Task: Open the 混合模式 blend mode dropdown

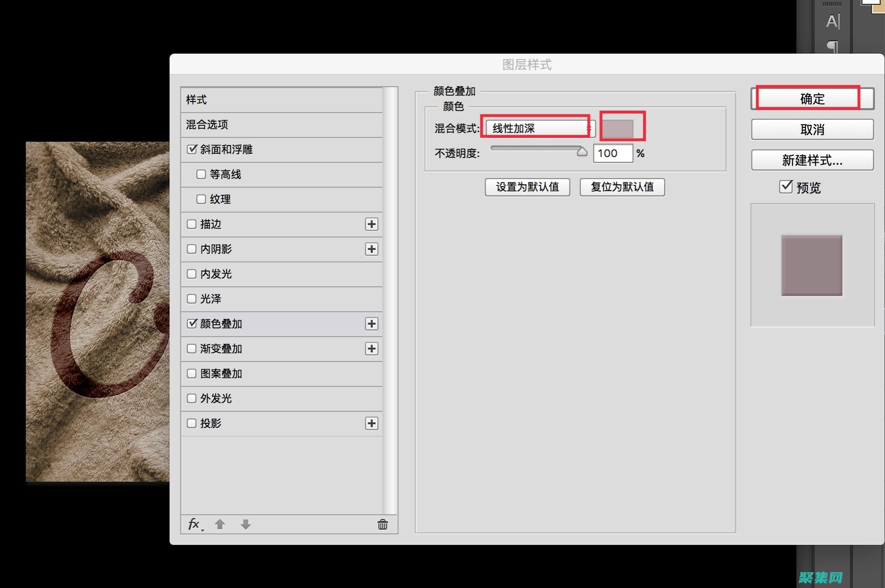Action: 536,128
